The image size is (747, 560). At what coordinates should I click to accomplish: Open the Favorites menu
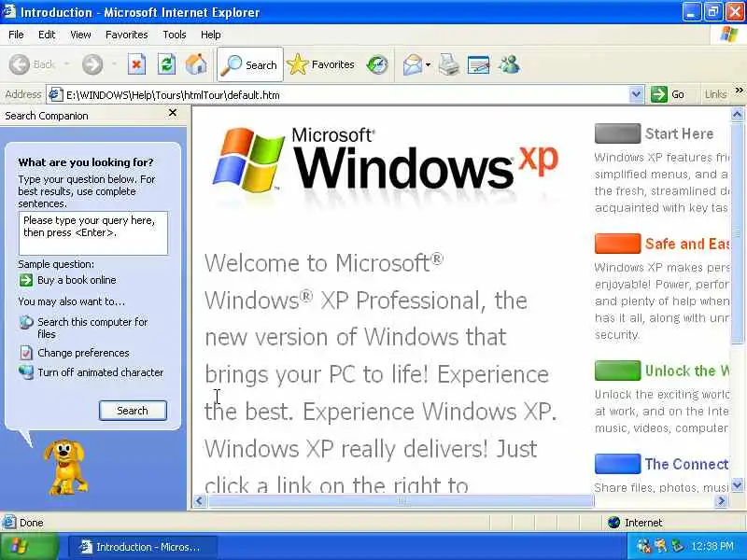[x=127, y=35]
